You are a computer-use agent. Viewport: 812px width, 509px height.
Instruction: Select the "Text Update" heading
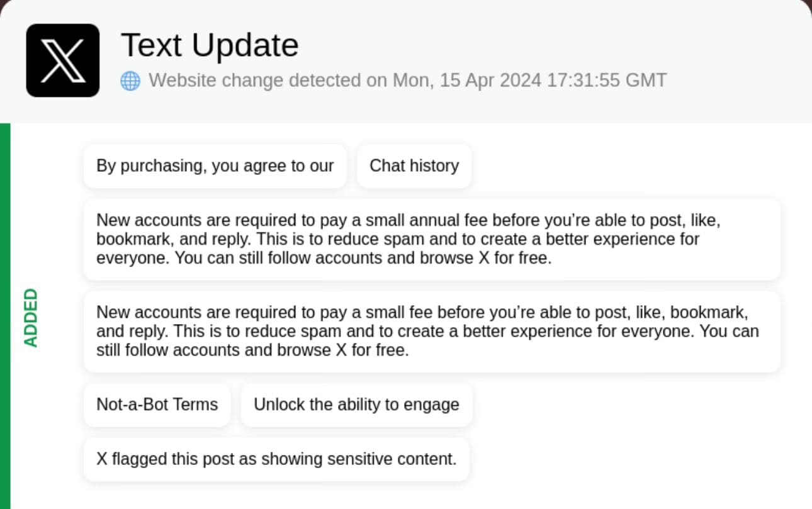click(x=210, y=45)
